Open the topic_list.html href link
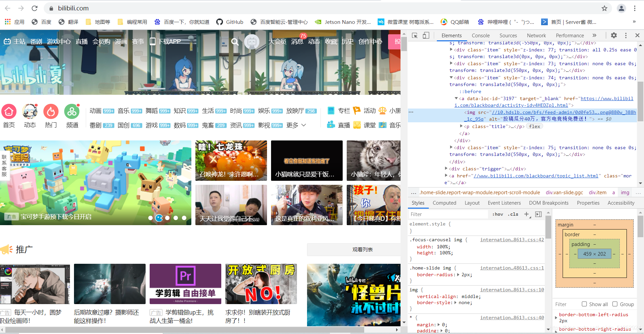Viewport: 644px width, 334px height. click(x=536, y=176)
